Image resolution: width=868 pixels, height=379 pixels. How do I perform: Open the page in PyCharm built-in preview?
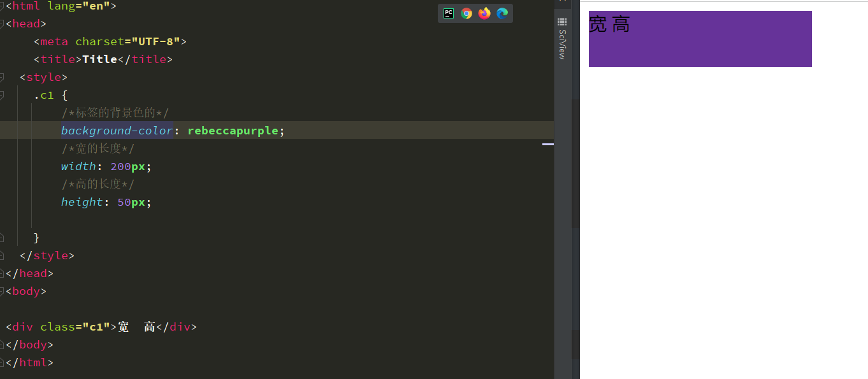click(449, 13)
